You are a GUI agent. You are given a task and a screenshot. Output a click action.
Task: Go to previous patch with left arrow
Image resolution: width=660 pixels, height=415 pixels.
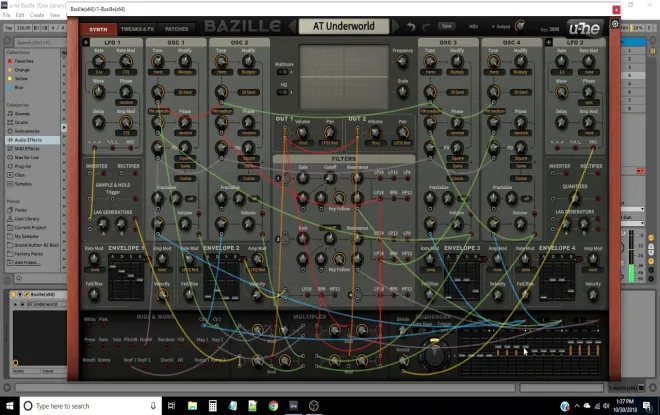point(293,26)
